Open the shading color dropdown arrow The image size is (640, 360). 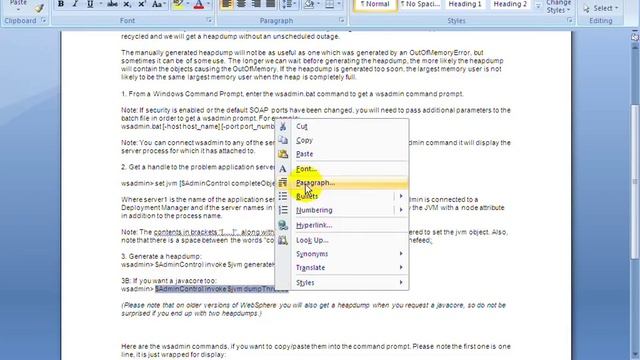[x=319, y=4]
